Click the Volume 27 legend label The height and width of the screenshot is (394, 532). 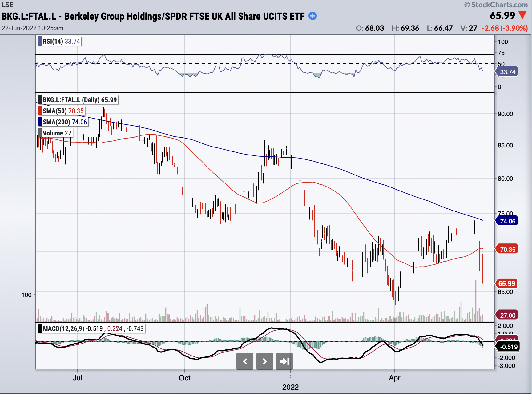point(55,133)
